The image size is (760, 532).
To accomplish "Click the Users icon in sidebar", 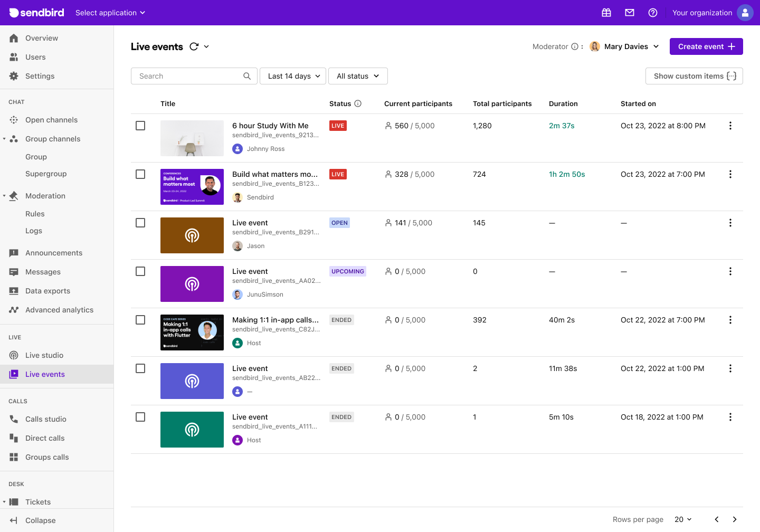I will click(14, 57).
